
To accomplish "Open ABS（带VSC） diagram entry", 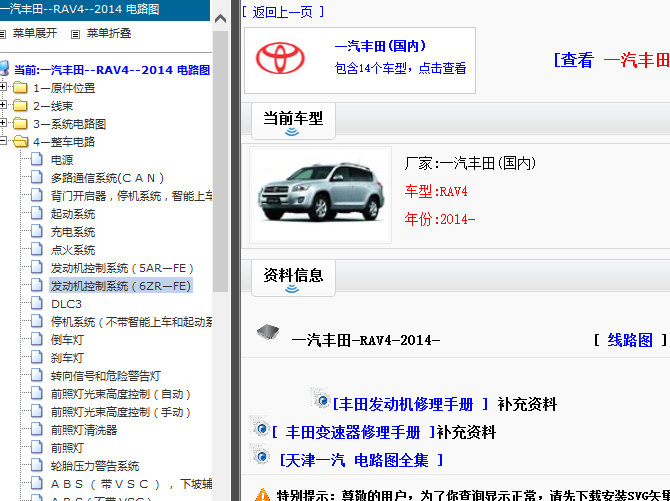I will click(x=131, y=483).
